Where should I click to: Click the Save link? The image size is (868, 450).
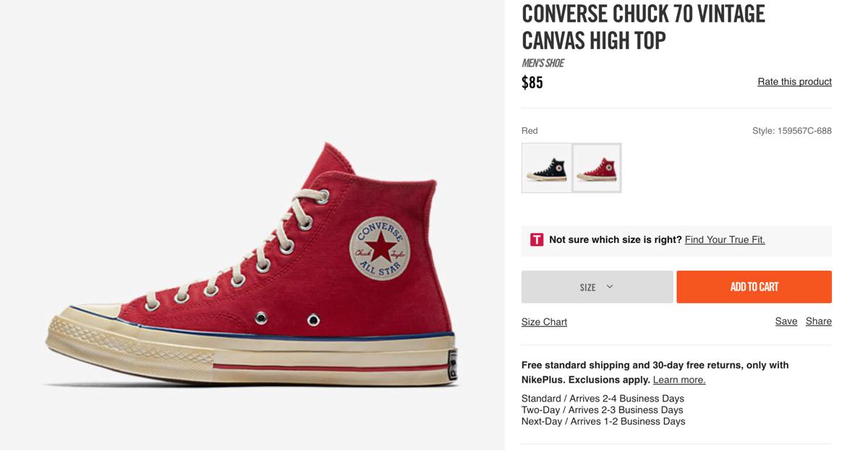click(786, 321)
